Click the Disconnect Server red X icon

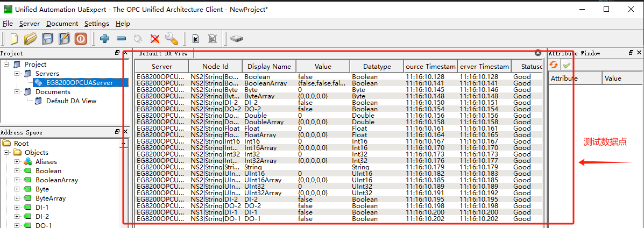[154, 39]
